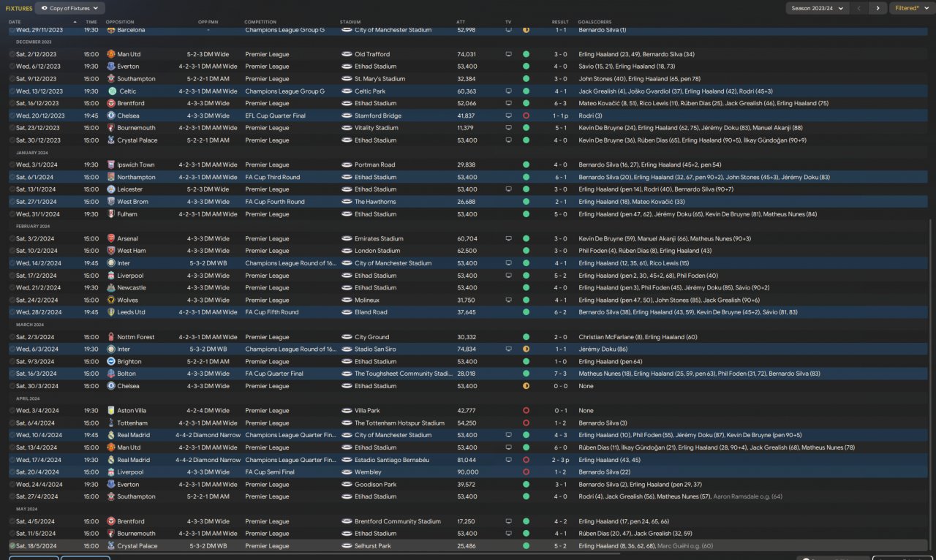Image resolution: width=936 pixels, height=560 pixels.
Task: Click the Northampton club crest
Action: [x=111, y=178]
